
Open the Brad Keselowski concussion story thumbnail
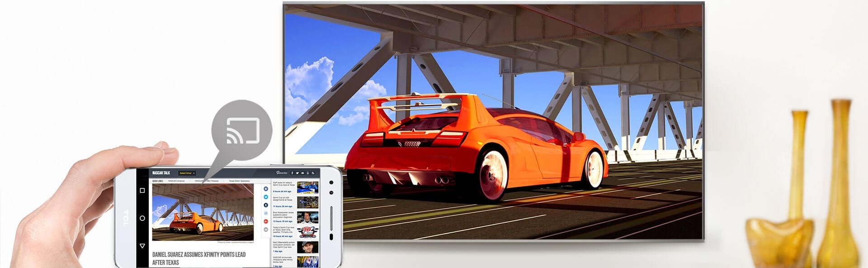(x=307, y=217)
